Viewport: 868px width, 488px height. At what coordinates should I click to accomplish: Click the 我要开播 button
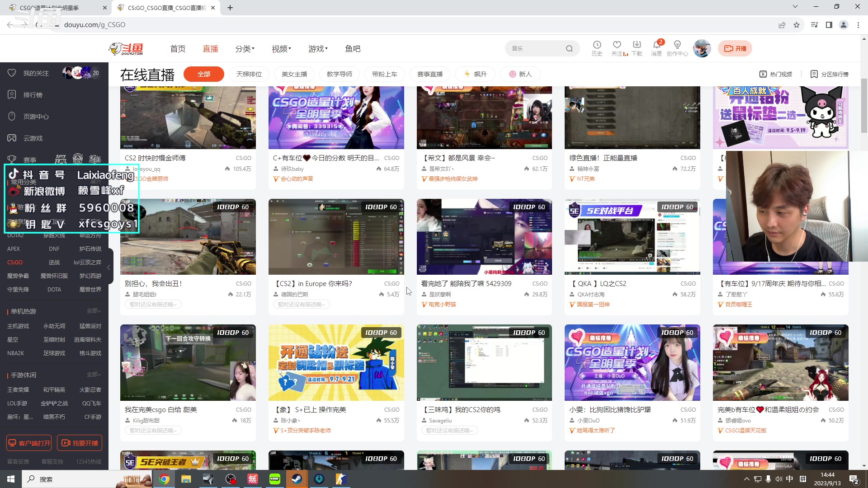[80, 443]
